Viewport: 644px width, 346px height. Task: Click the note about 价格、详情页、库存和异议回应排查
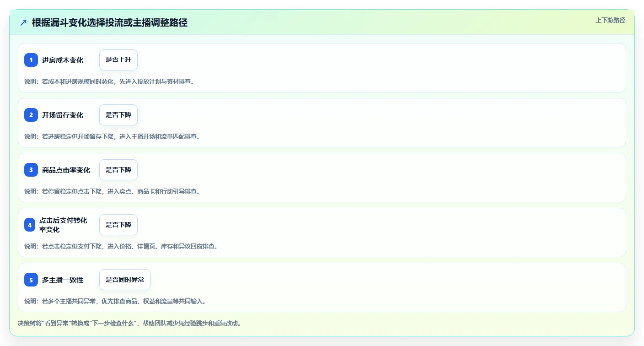[x=121, y=246]
